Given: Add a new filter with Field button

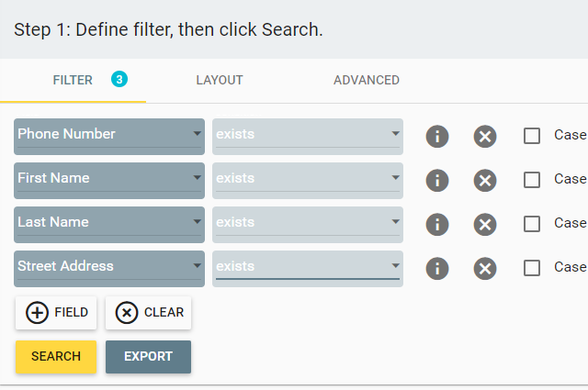Looking at the screenshot, I should [x=56, y=313].
